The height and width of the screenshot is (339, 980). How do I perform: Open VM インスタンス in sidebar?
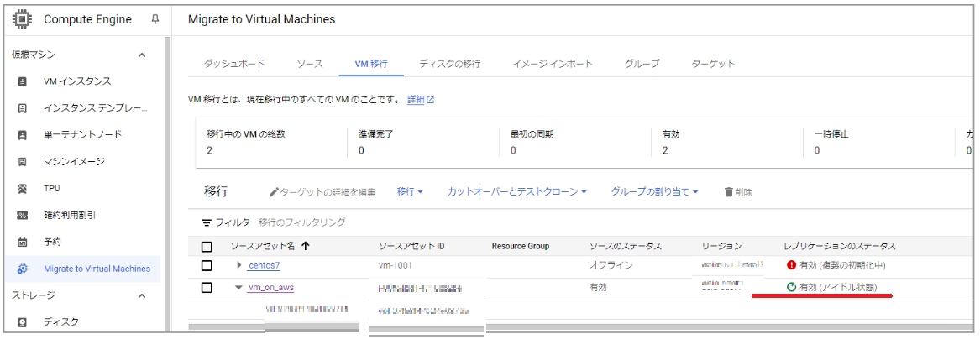point(77,81)
